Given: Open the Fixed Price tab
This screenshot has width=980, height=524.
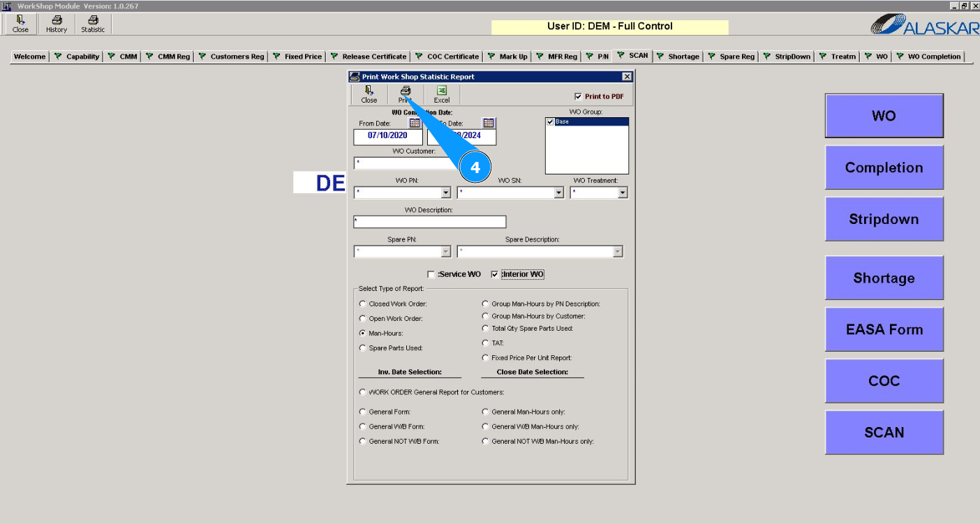Looking at the screenshot, I should [297, 57].
